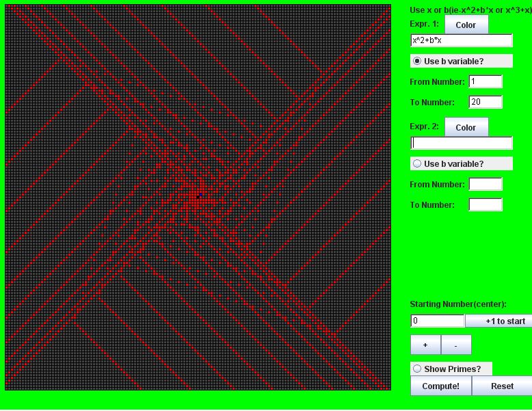
Task: Click the 'Starting Number(center):' label
Action: point(458,304)
